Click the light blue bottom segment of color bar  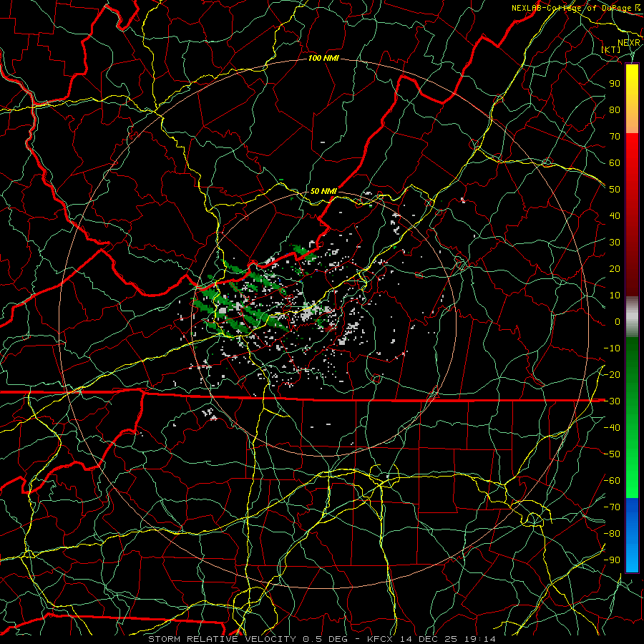coord(632,559)
